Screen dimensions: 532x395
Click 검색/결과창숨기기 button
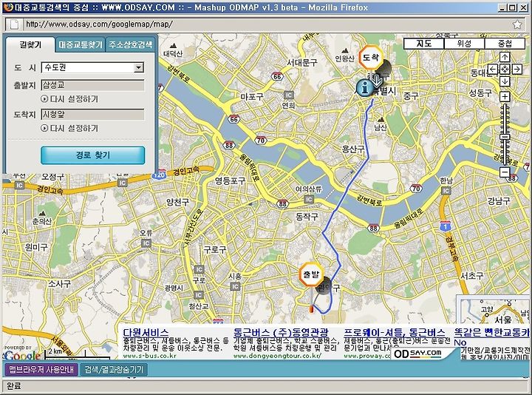tap(114, 369)
